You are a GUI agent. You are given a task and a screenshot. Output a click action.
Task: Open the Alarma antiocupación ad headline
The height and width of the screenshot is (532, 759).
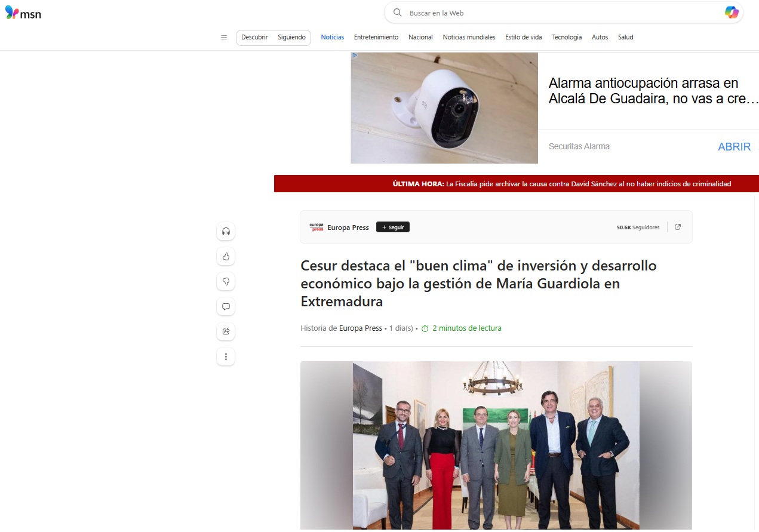click(x=654, y=91)
